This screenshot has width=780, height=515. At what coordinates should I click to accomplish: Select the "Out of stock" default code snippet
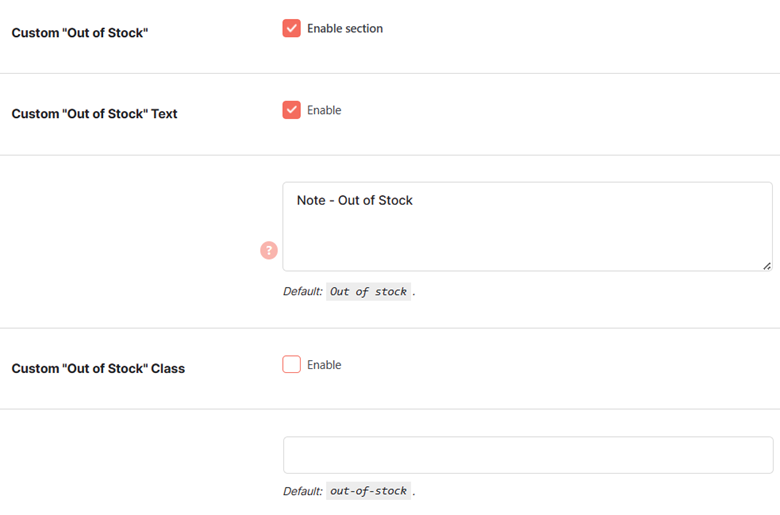pos(368,292)
